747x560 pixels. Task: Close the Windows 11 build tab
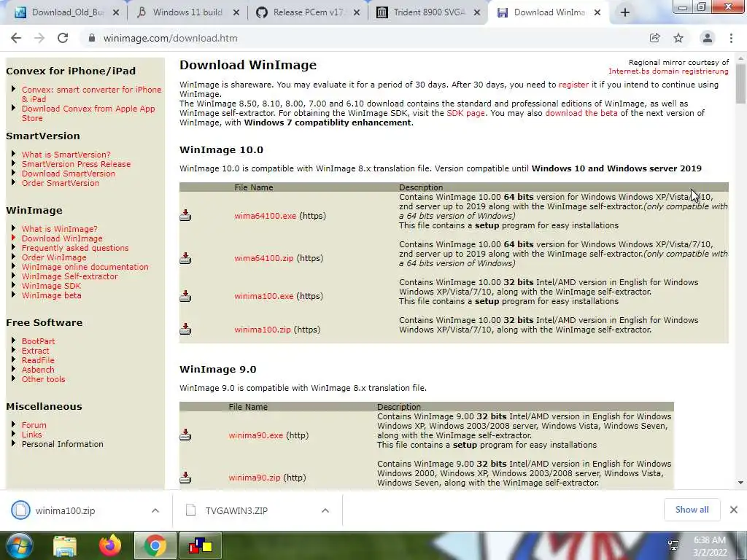point(236,13)
